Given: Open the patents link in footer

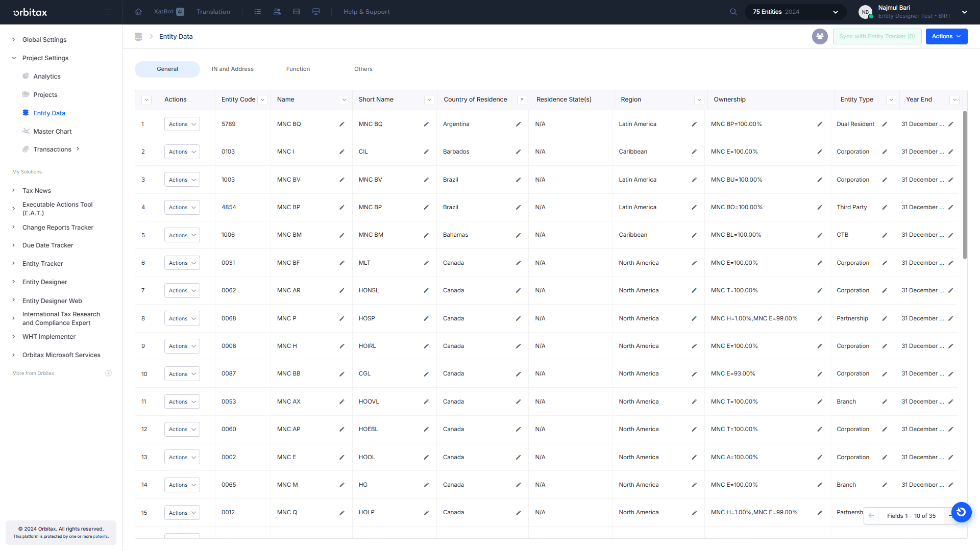Looking at the screenshot, I should pyautogui.click(x=101, y=537).
